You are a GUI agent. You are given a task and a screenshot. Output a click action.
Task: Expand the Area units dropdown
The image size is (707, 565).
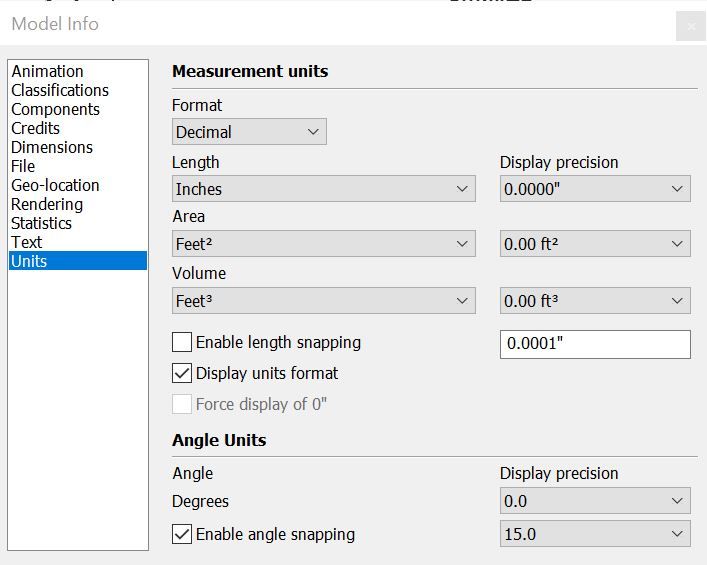pos(323,244)
